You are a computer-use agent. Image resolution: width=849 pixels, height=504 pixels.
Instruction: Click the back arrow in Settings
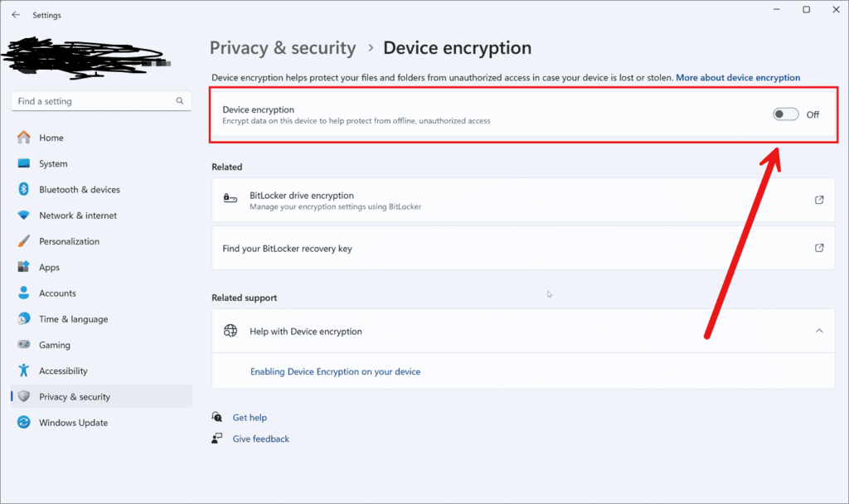point(16,15)
